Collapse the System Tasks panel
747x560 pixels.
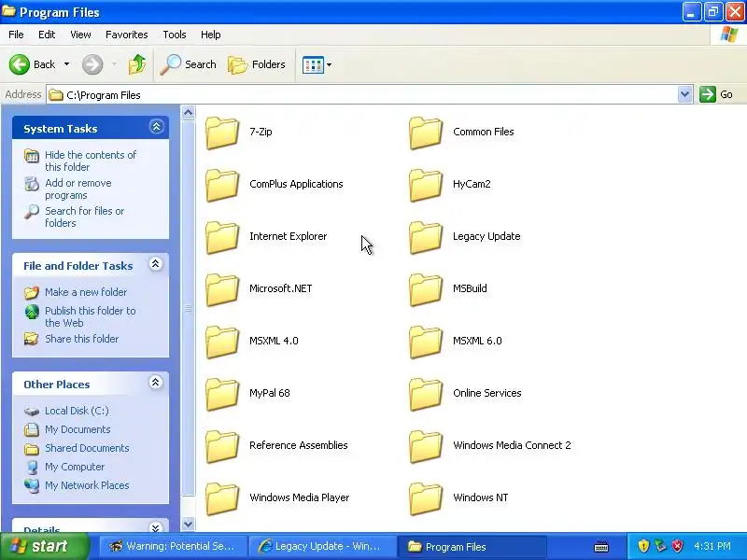156,127
